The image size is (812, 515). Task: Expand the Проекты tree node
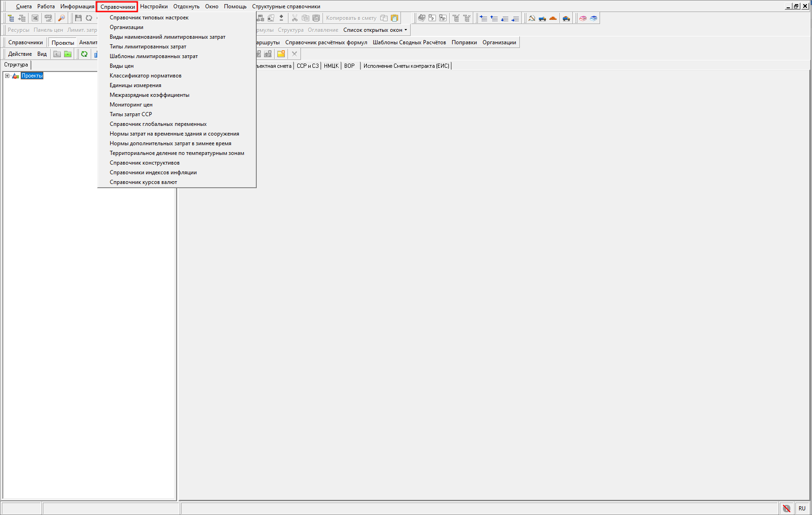7,76
